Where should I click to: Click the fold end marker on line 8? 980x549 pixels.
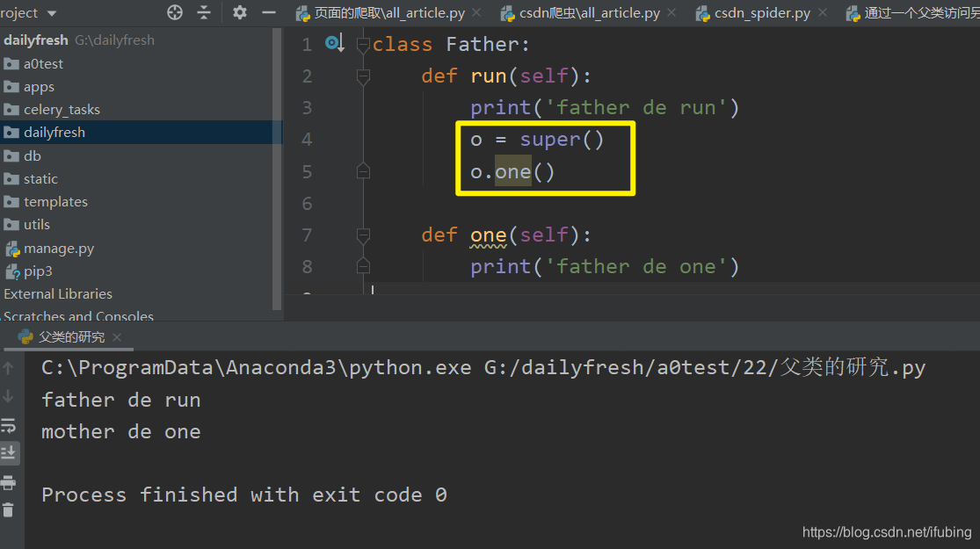(x=363, y=266)
